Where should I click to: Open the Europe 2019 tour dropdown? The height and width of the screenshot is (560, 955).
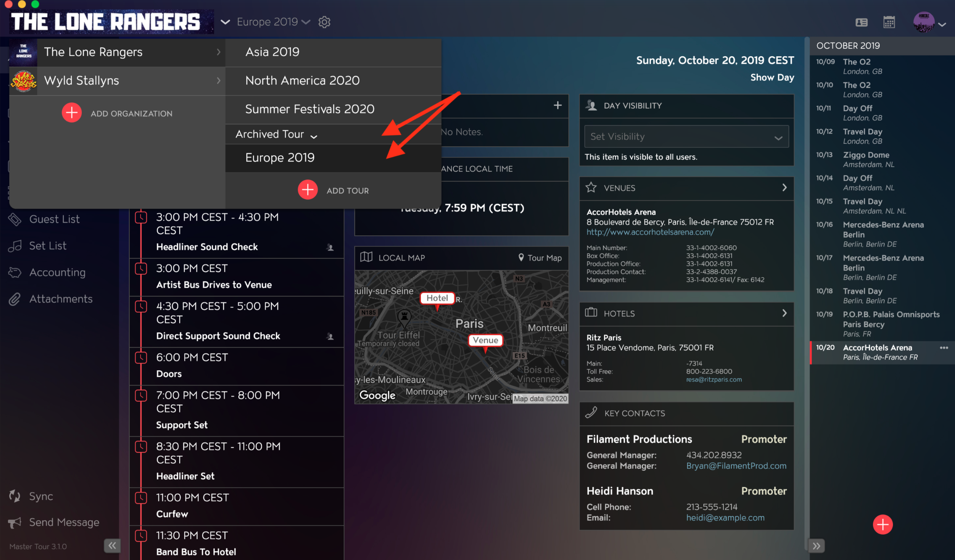[x=273, y=22]
